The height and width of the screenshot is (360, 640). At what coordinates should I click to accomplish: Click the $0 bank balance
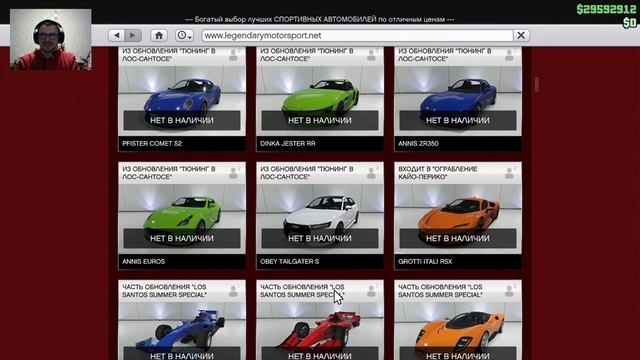[x=629, y=23]
